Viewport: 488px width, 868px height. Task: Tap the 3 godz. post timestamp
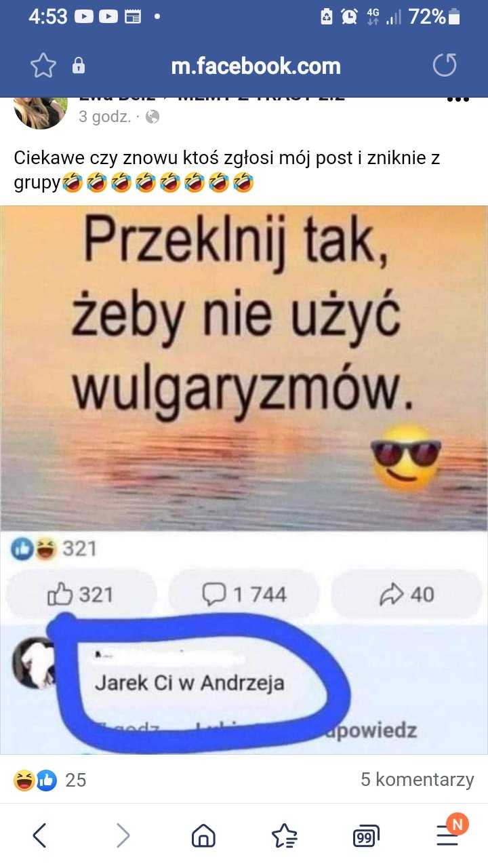pyautogui.click(x=104, y=117)
